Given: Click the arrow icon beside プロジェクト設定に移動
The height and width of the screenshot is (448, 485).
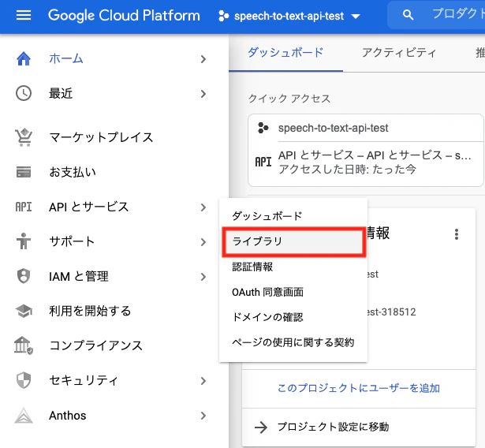Looking at the screenshot, I should tap(261, 427).
